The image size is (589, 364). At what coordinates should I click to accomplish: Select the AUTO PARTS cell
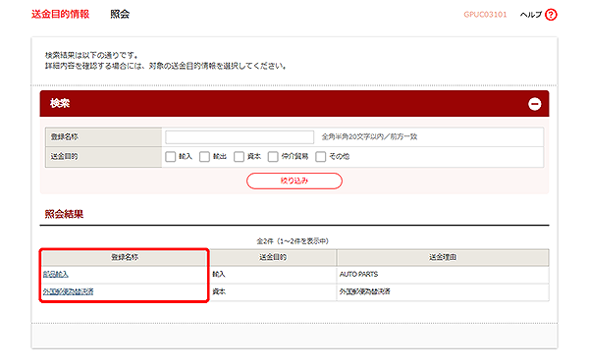(x=443, y=275)
